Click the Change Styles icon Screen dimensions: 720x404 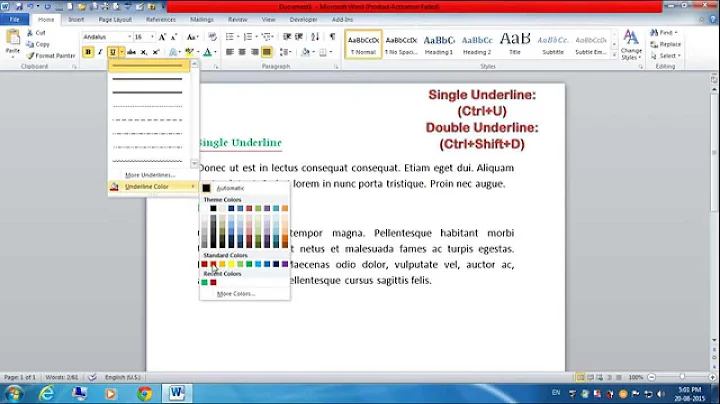(x=631, y=37)
